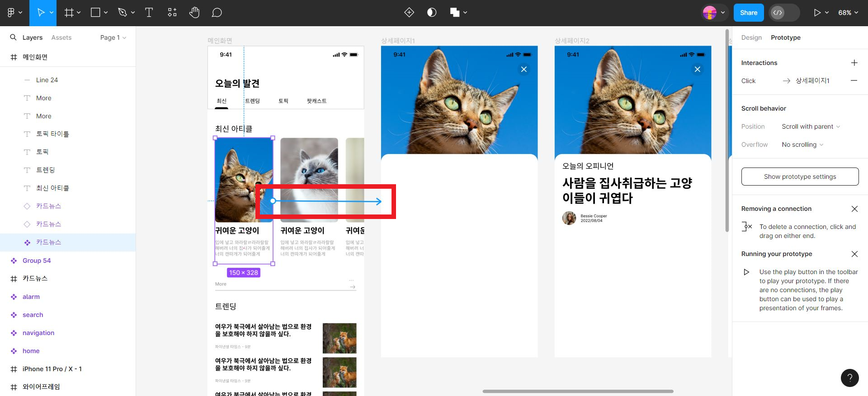Click the user avatar in toolbar

tap(710, 13)
